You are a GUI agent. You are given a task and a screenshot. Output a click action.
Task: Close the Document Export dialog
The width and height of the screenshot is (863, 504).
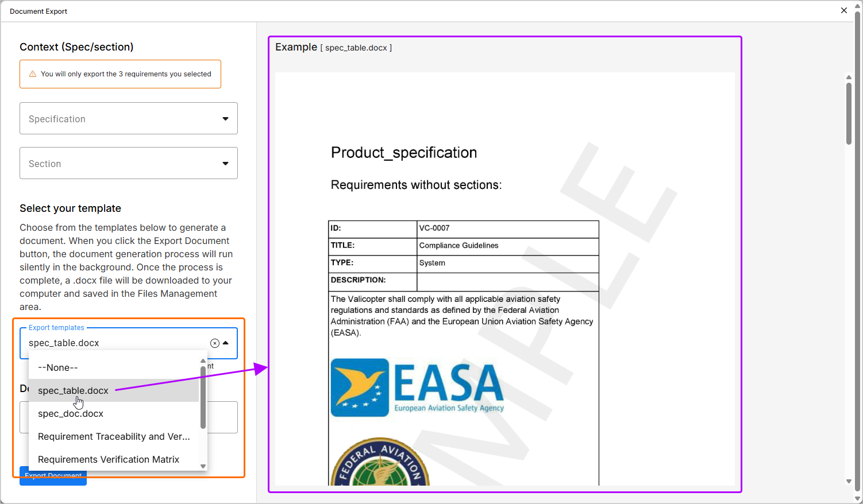pos(844,10)
